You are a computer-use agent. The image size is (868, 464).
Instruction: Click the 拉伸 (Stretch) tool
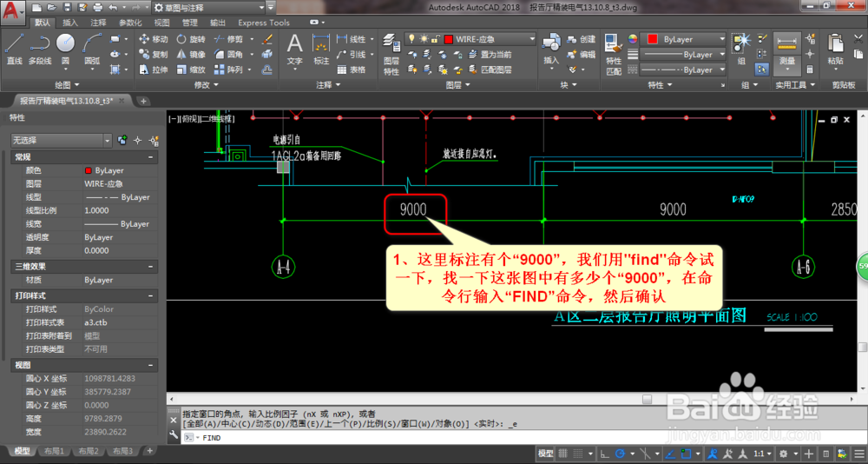(x=154, y=70)
